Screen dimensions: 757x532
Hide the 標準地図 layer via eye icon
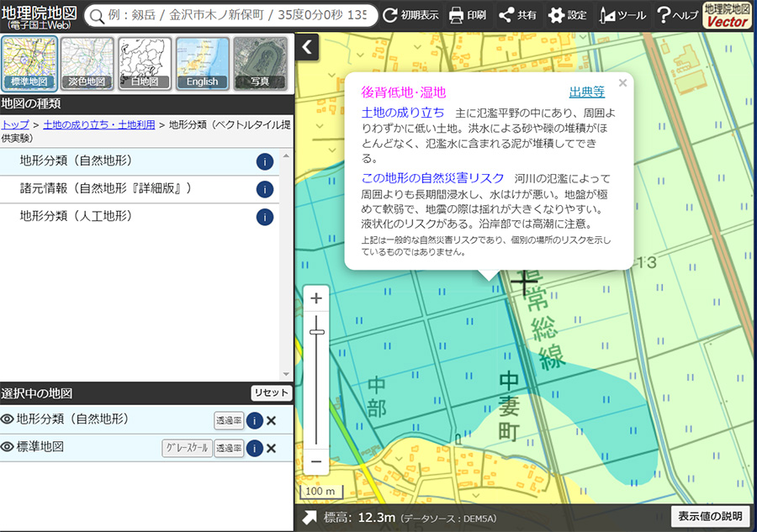pos(8,448)
